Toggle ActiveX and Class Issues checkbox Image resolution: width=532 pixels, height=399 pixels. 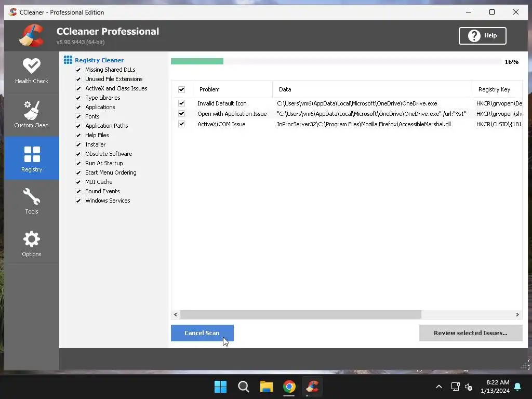[x=78, y=88]
